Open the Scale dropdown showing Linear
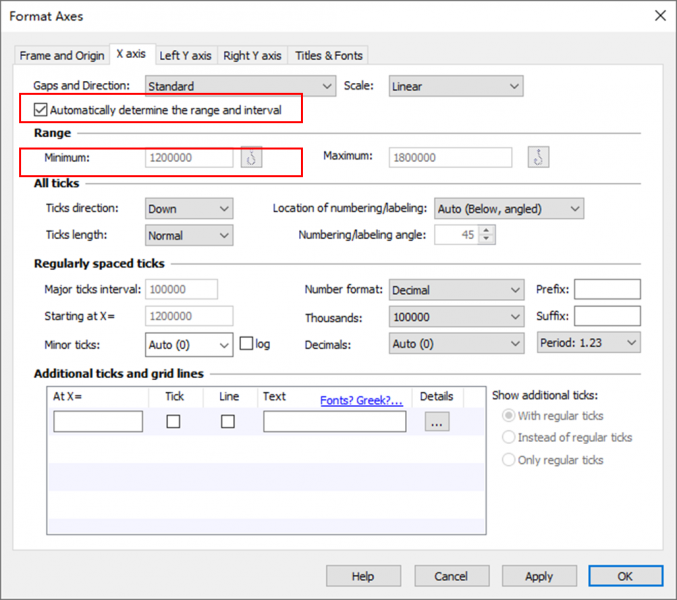 (x=456, y=86)
